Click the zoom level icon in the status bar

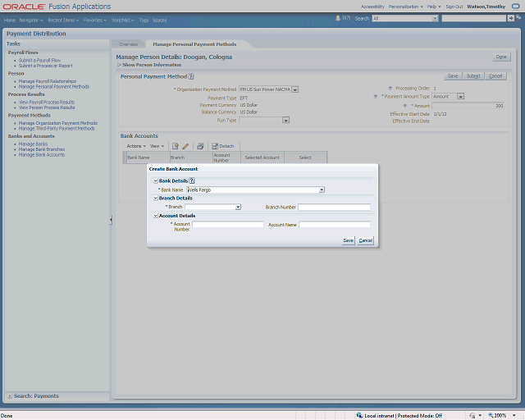pos(491,416)
